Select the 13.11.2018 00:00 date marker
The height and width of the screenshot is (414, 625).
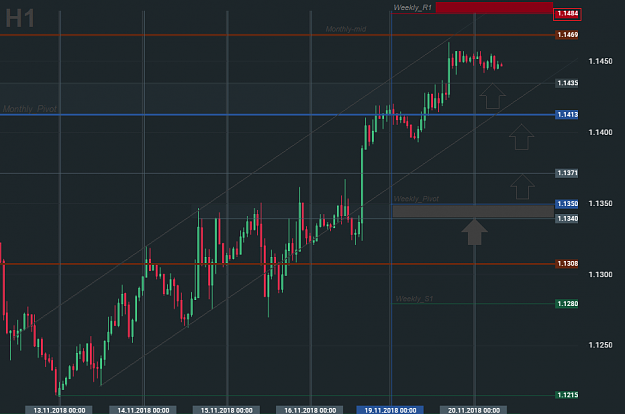(59, 410)
